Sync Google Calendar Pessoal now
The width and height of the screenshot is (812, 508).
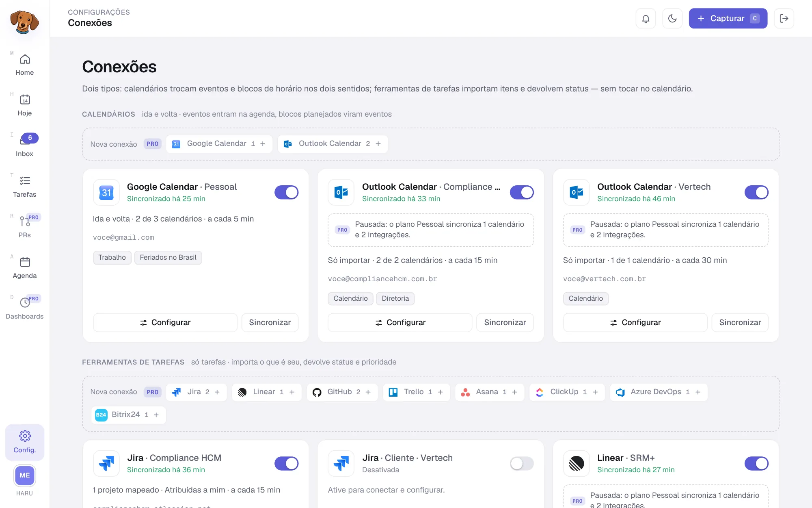pos(270,323)
